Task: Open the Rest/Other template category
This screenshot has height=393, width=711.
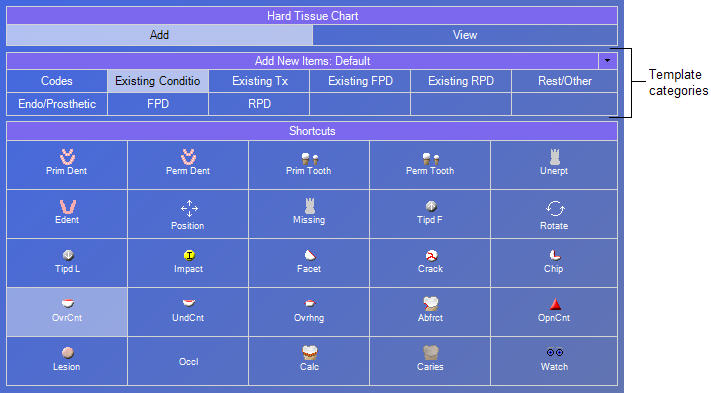Action: (x=564, y=81)
